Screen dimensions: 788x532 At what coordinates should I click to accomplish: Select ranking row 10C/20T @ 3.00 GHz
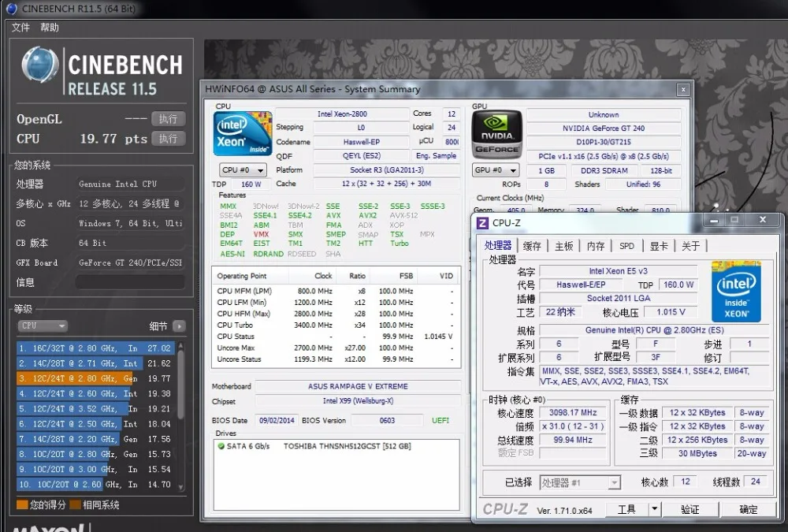point(95,469)
